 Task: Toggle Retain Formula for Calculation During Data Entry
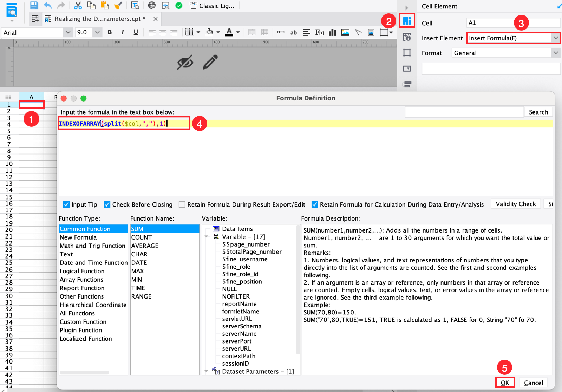(x=315, y=204)
